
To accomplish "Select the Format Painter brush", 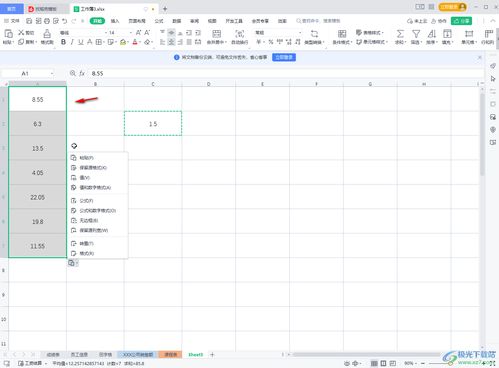I will [47, 34].
